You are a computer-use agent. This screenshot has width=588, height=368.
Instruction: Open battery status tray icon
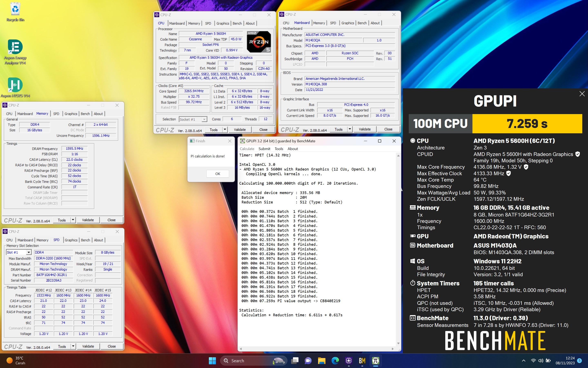click(x=548, y=360)
